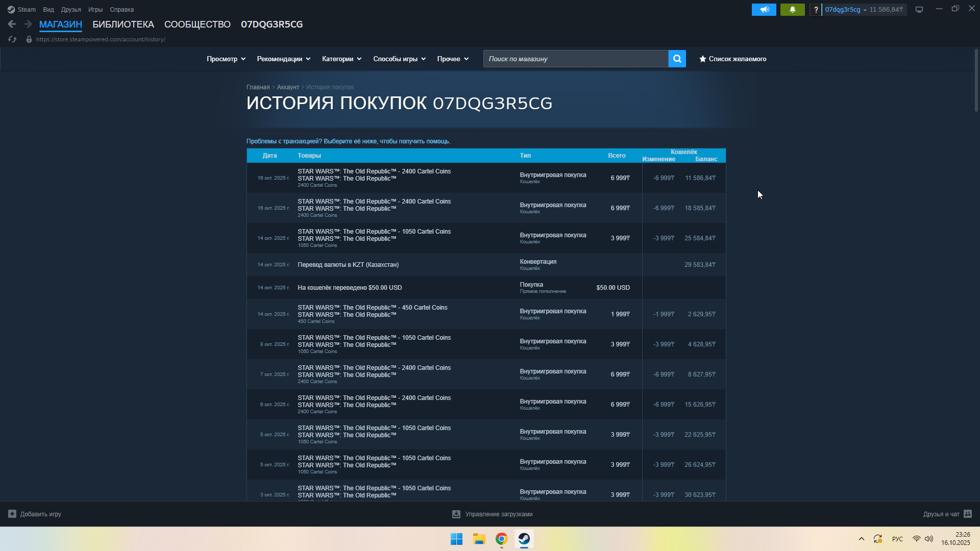Screen dimensions: 980x551
Task: Click the Add game plus icon
Action: (x=12, y=514)
